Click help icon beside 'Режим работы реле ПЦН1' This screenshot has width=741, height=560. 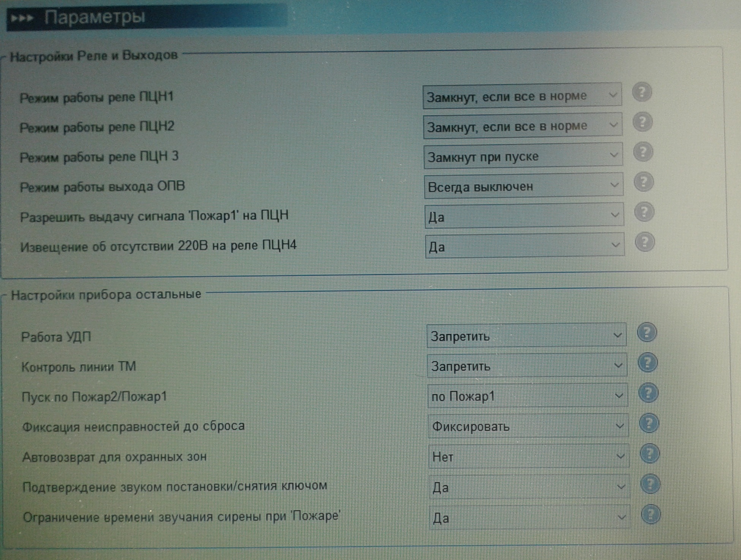coord(642,92)
